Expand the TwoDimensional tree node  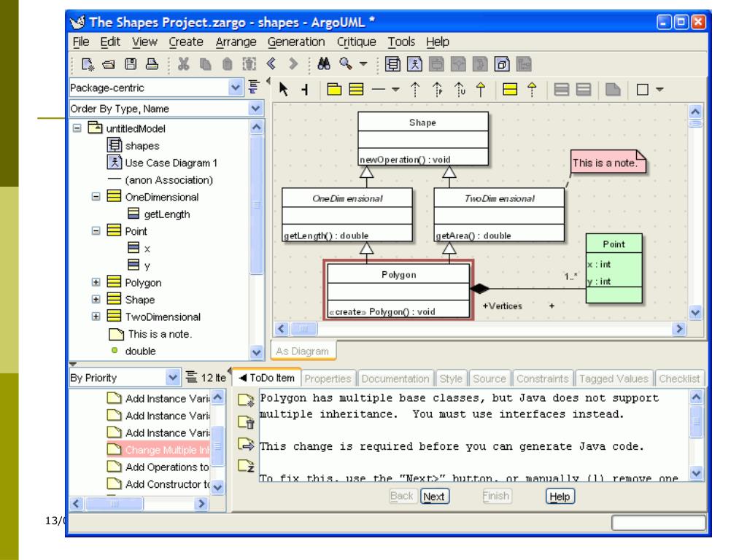96,316
